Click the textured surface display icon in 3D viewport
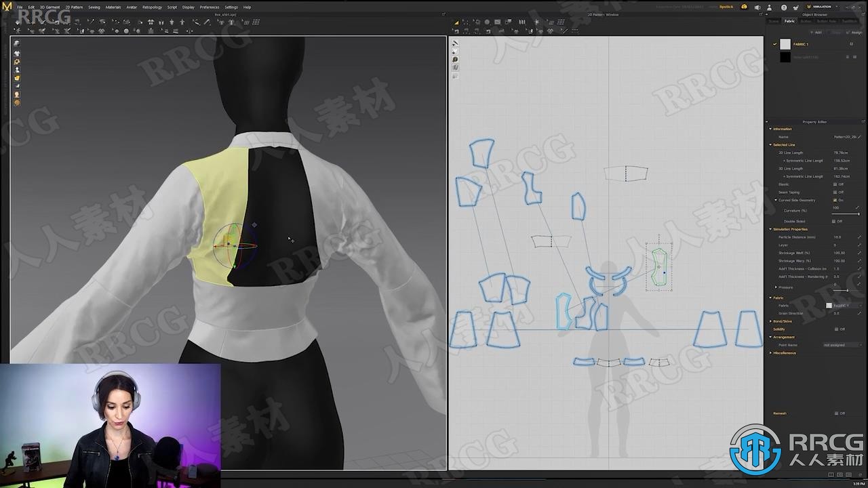 [17, 43]
